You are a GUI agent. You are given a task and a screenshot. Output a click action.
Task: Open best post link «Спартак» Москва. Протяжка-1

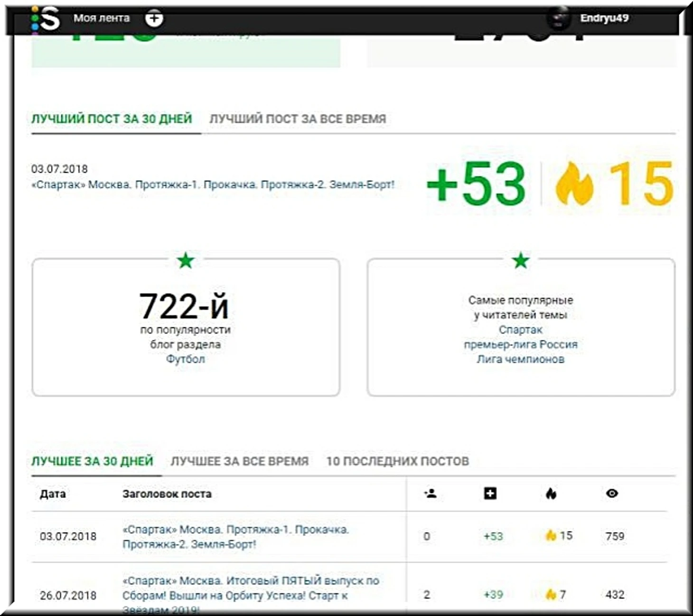213,185
